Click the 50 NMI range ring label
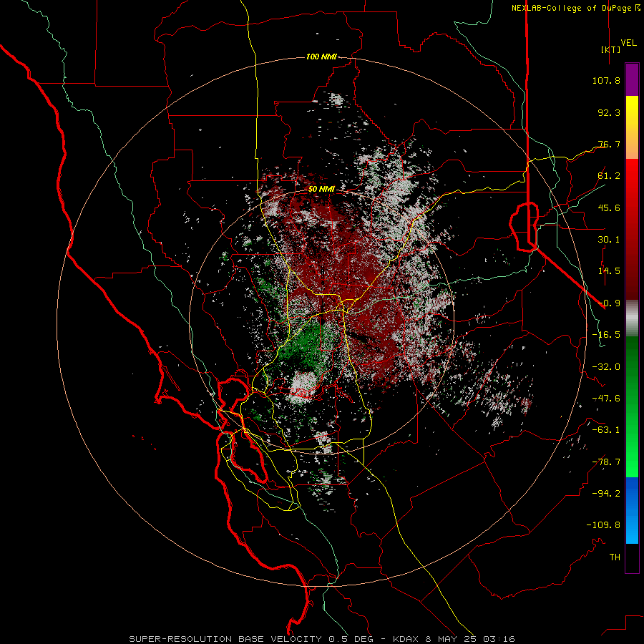This screenshot has width=644, height=644. click(321, 190)
